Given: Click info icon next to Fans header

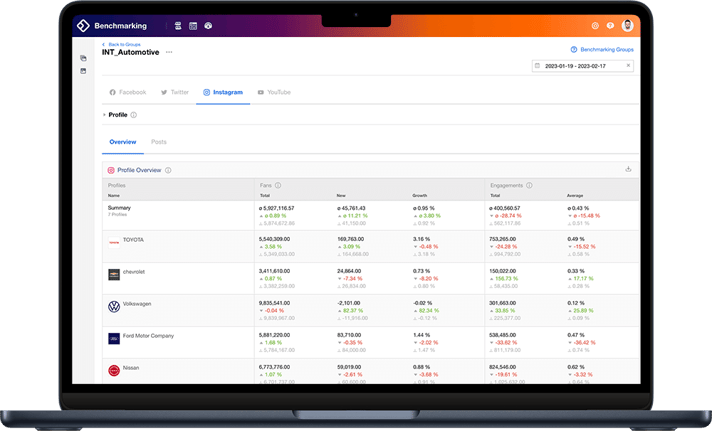Looking at the screenshot, I should coord(278,185).
